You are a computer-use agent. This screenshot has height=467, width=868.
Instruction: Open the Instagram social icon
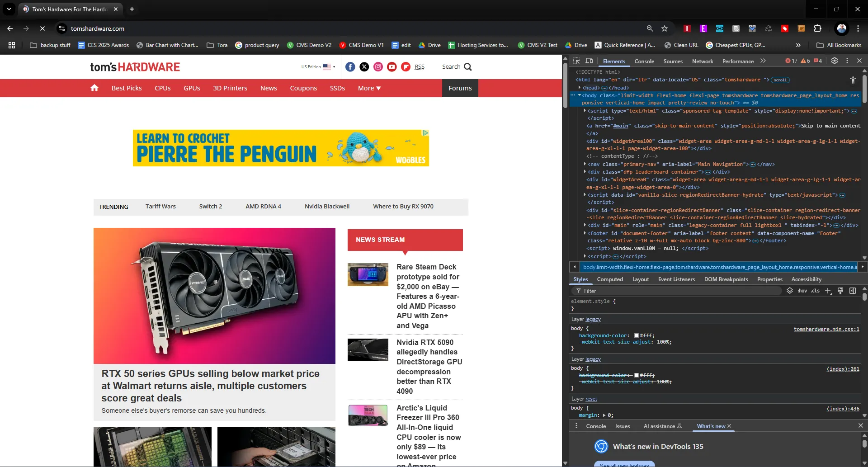pyautogui.click(x=378, y=67)
